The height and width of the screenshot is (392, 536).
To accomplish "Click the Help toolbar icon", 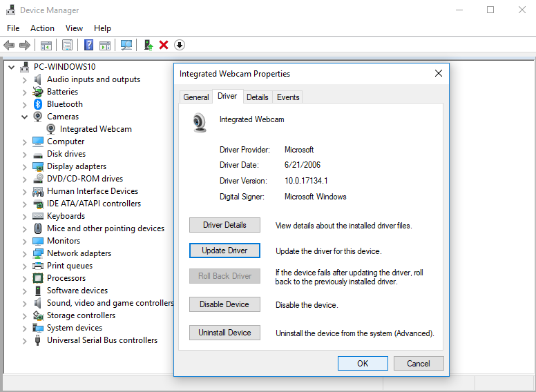I will [88, 45].
